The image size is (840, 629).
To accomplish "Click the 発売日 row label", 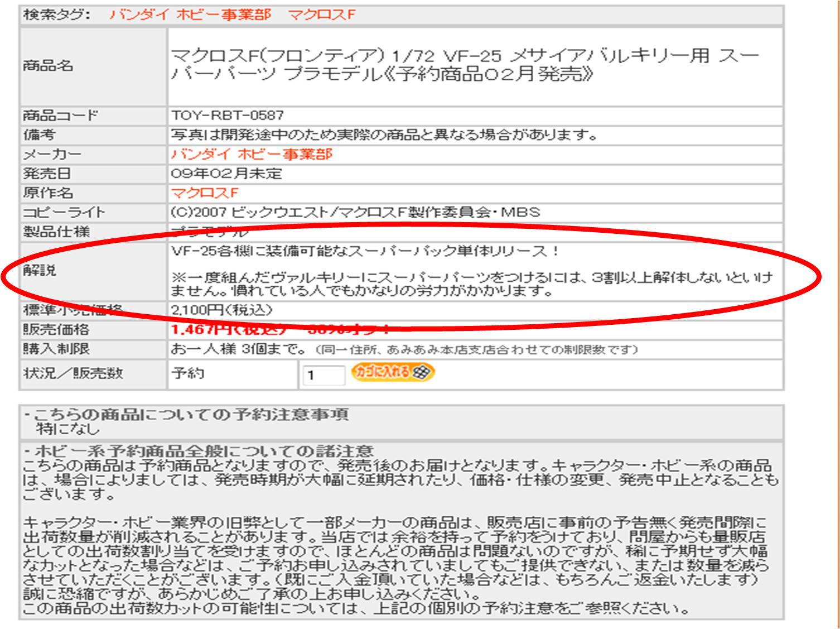I will pos(47,174).
